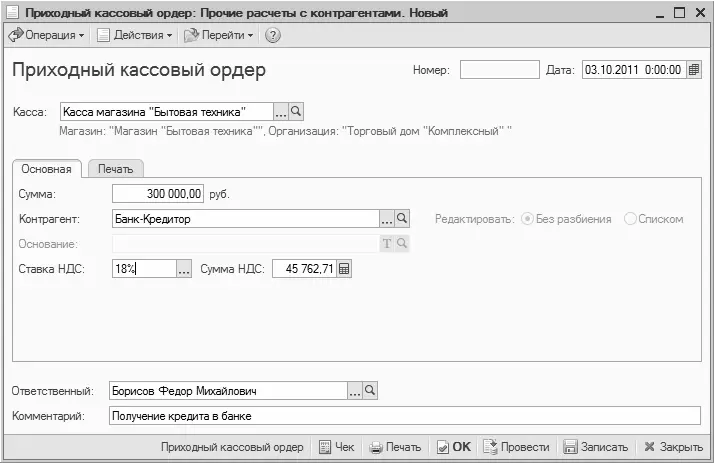Open the selection ellipsis for Касса
The image size is (714, 463).
(280, 112)
